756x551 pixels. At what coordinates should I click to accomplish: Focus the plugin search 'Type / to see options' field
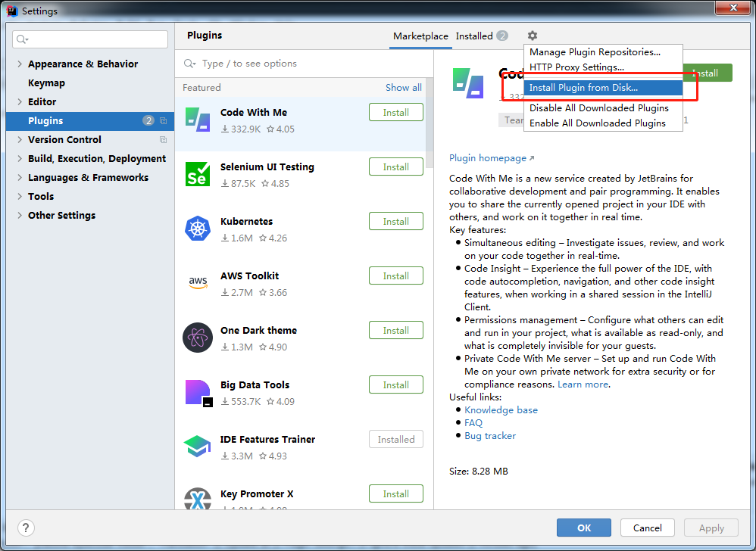click(x=305, y=64)
